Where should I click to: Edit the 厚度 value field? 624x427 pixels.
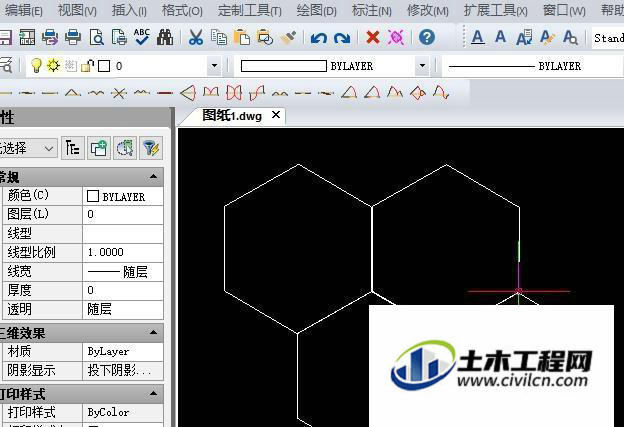tap(123, 291)
